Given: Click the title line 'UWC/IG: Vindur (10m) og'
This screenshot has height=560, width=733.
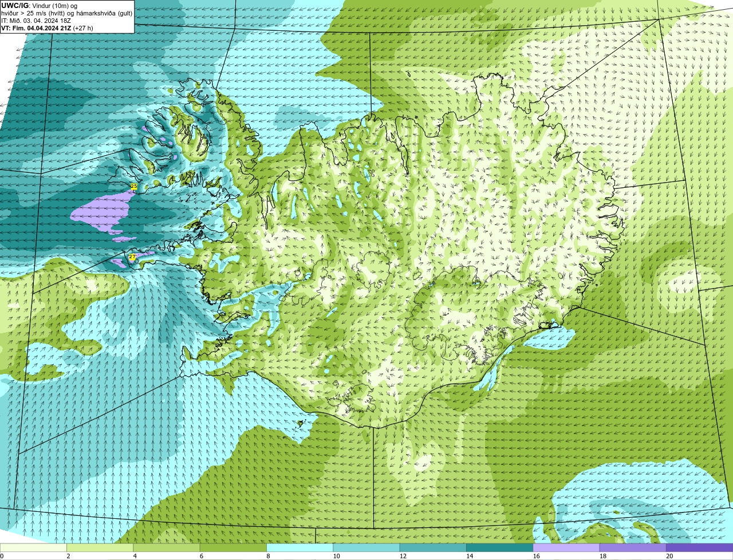Looking at the screenshot, I should tap(39, 6).
